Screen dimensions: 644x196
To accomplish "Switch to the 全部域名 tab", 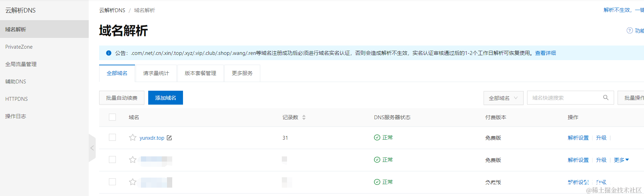I will click(x=117, y=73).
